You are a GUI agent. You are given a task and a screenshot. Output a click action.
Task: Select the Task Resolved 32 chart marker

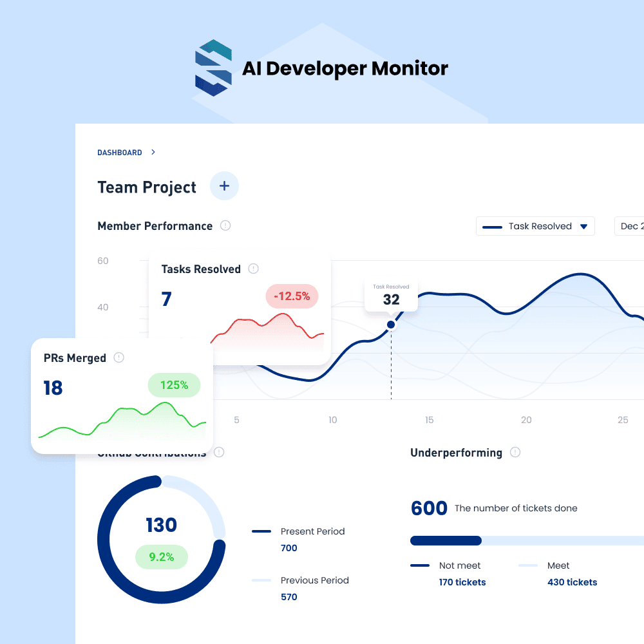coord(391,325)
